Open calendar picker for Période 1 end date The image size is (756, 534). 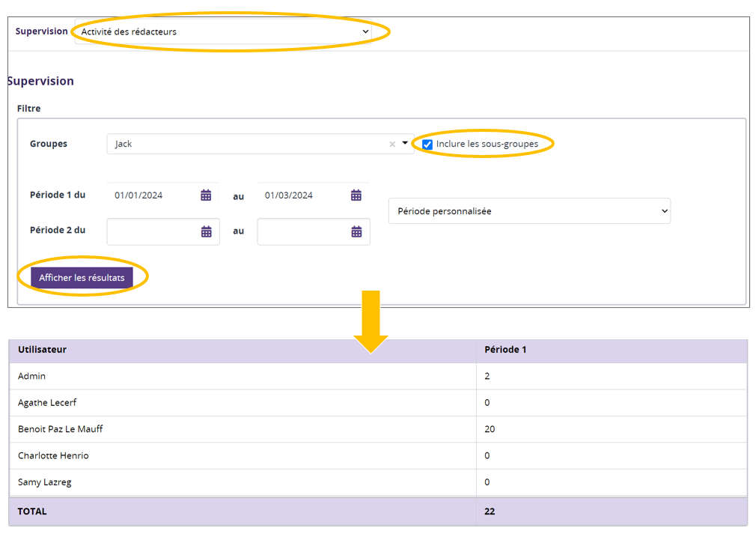coord(356,195)
